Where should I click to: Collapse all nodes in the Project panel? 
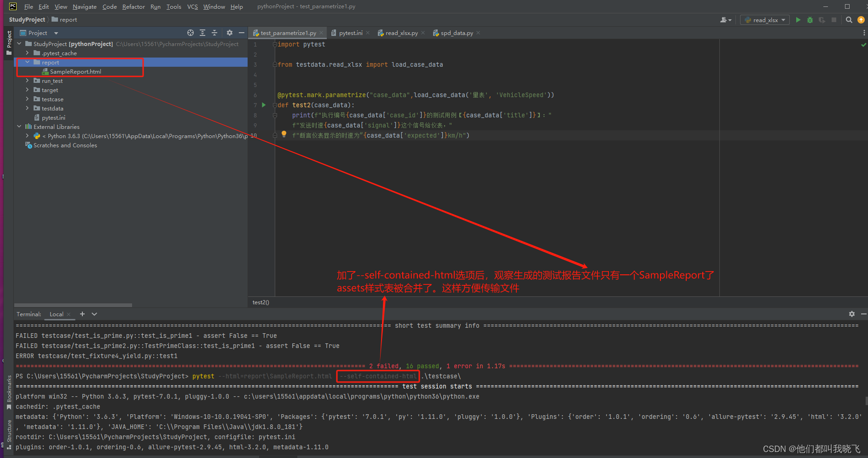click(x=214, y=33)
